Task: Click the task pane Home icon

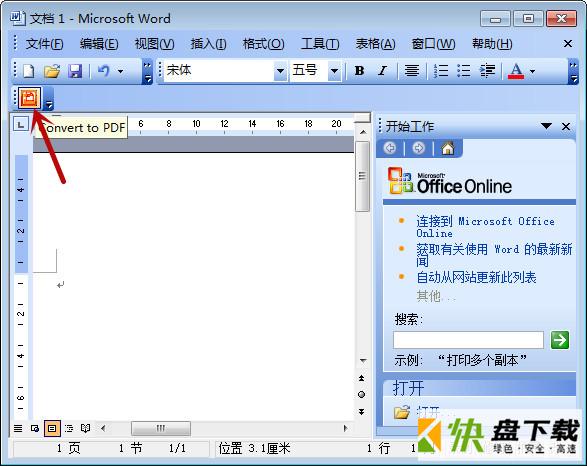Action: coord(447,148)
